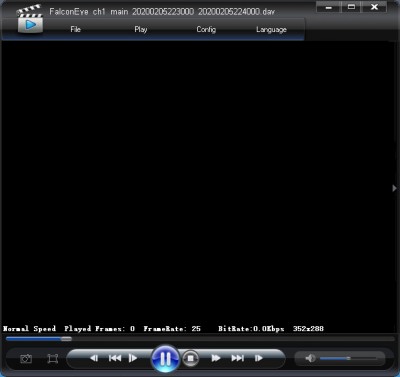Click the playback progress bar handle
The image size is (400, 377).
coord(66,339)
